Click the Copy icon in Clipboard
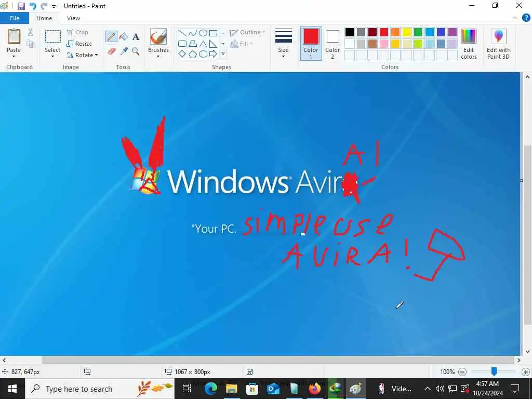This screenshot has height=399, width=532. coord(31,44)
